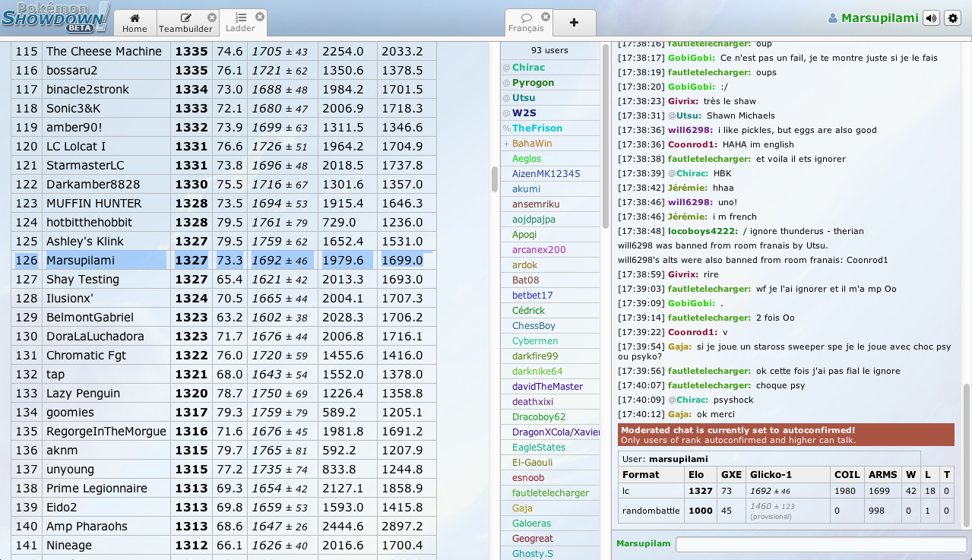Select fautletelecharger in the user list
The height and width of the screenshot is (560, 972).
tap(551, 493)
